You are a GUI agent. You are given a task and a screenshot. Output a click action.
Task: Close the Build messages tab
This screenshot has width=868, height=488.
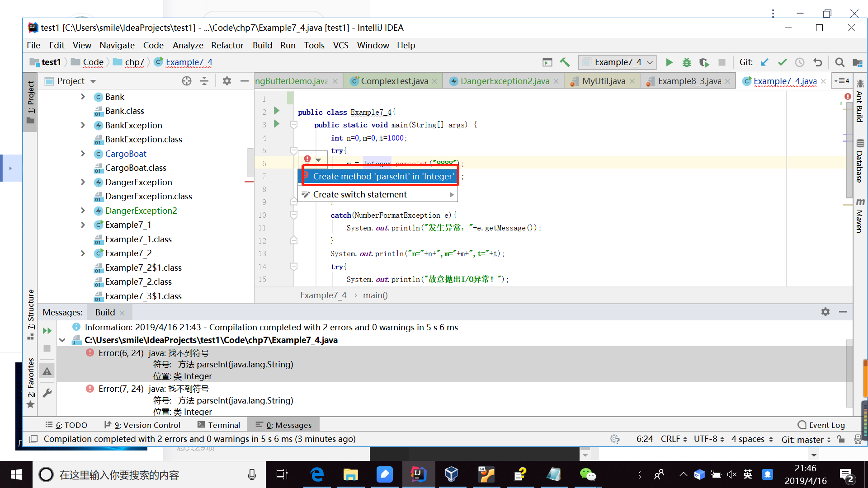coord(122,313)
